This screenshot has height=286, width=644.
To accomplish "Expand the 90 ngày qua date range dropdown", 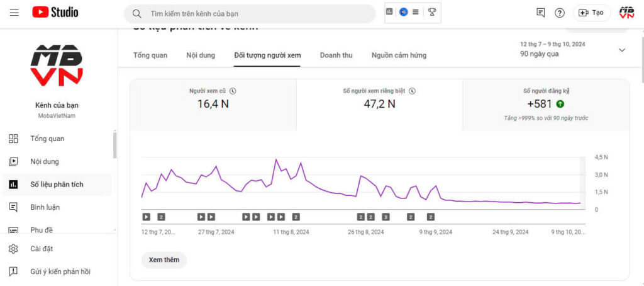I will (622, 50).
